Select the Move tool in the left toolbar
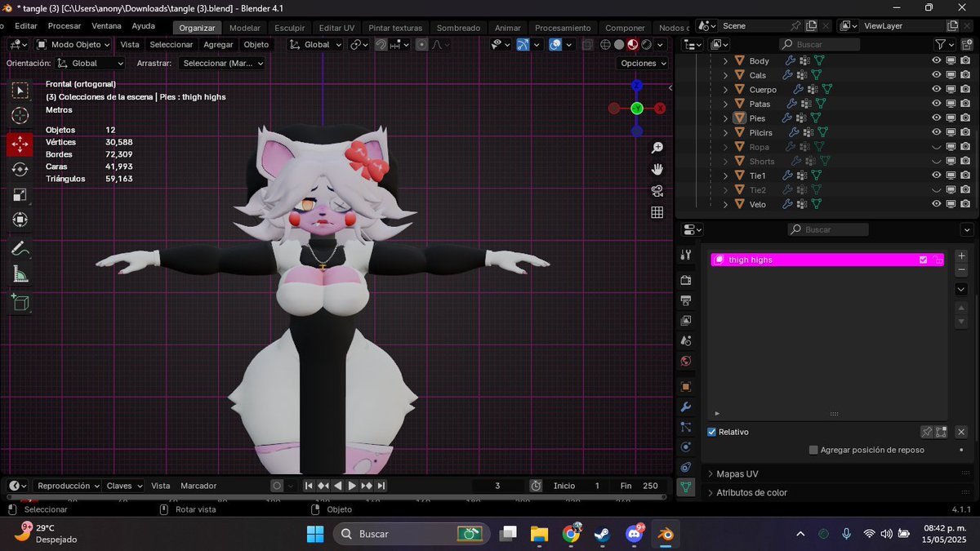Screen dimensions: 980x551 click(20, 144)
